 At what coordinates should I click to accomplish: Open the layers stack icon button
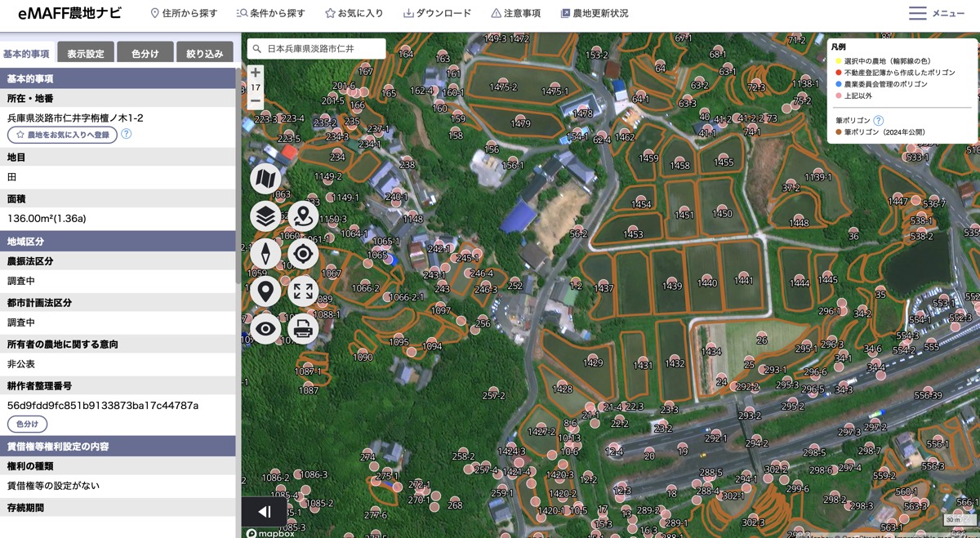(265, 216)
